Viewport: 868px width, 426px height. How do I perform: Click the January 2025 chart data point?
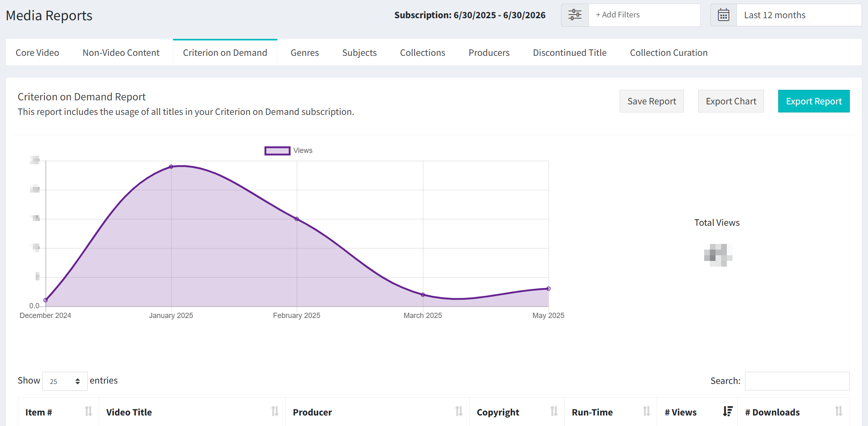tap(171, 167)
